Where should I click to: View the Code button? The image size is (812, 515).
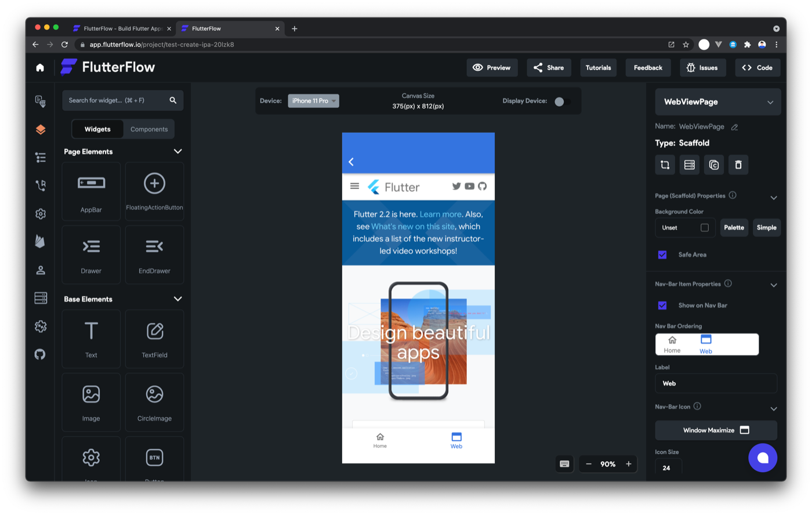[x=757, y=68]
